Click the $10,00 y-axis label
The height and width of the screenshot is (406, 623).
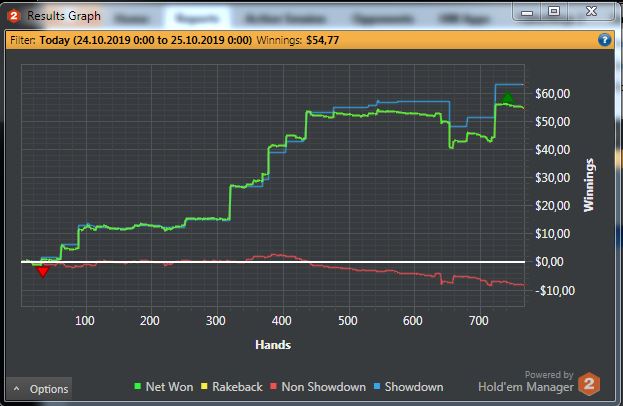[552, 234]
